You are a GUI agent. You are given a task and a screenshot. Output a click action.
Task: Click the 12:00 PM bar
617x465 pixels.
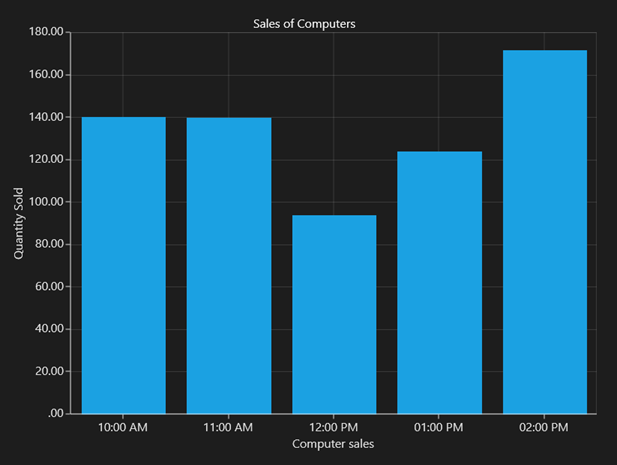(x=334, y=314)
